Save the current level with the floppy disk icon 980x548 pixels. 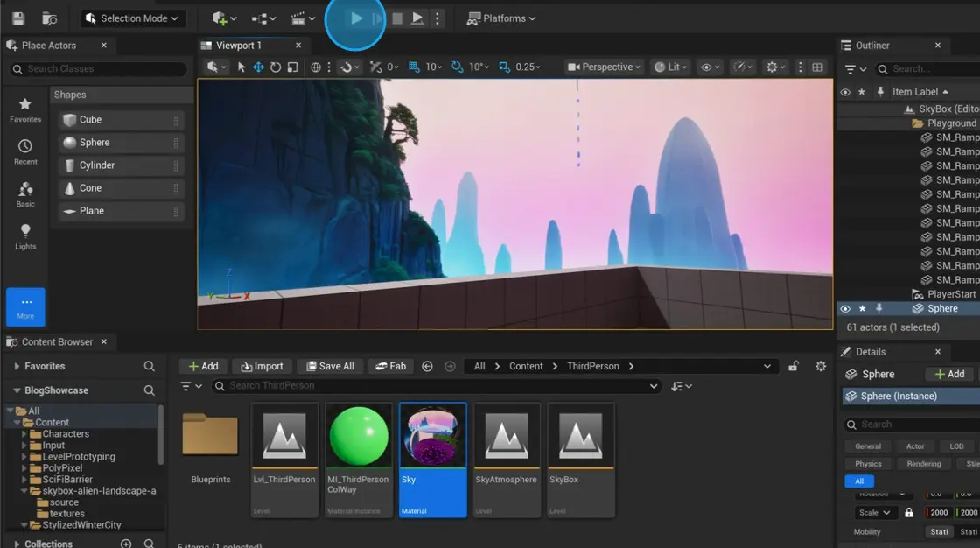tap(17, 18)
